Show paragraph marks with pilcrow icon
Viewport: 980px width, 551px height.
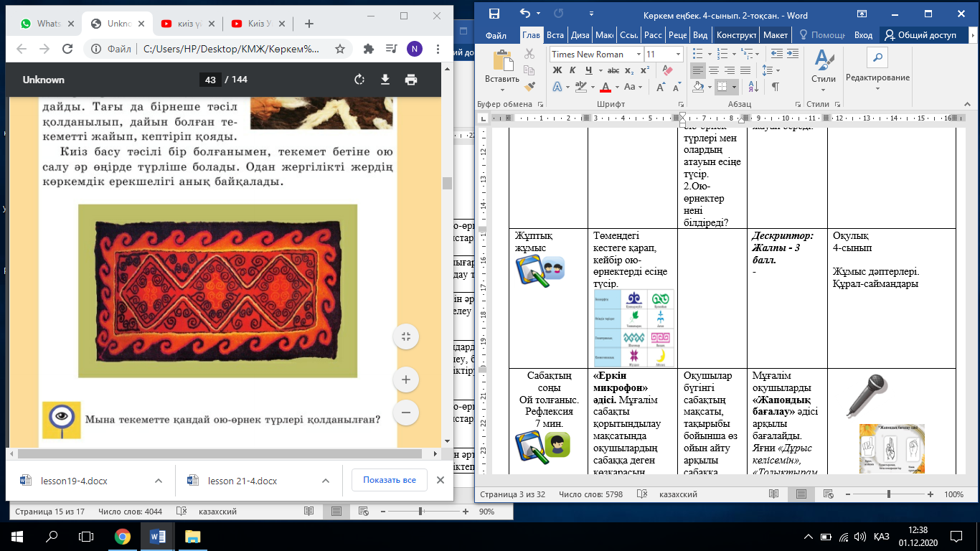pos(775,87)
